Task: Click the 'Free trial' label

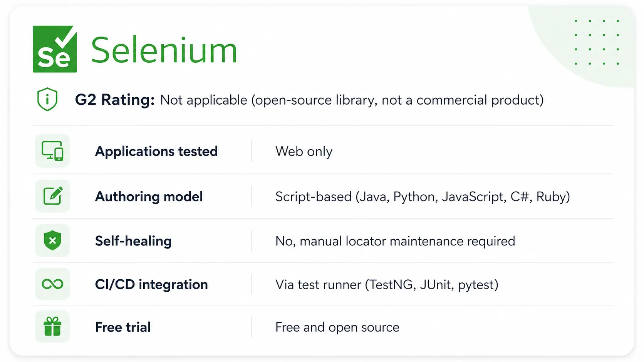Action: coord(123,327)
